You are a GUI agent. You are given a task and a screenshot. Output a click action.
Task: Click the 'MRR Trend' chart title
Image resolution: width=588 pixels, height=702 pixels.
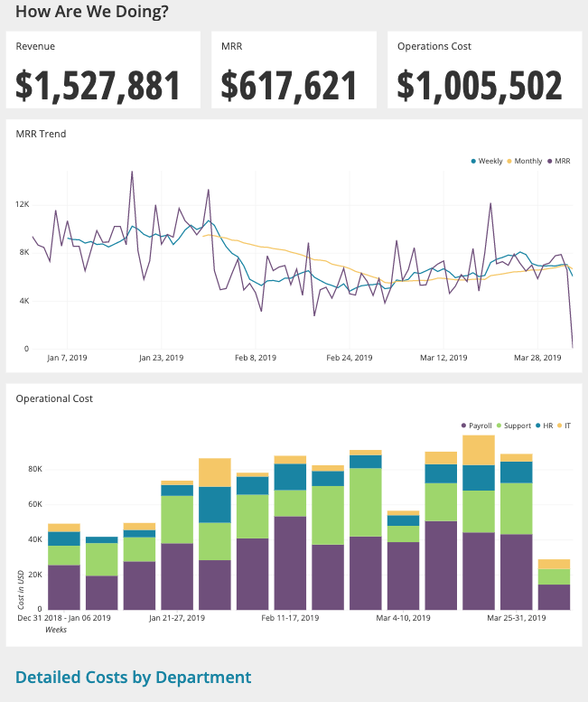(41, 134)
